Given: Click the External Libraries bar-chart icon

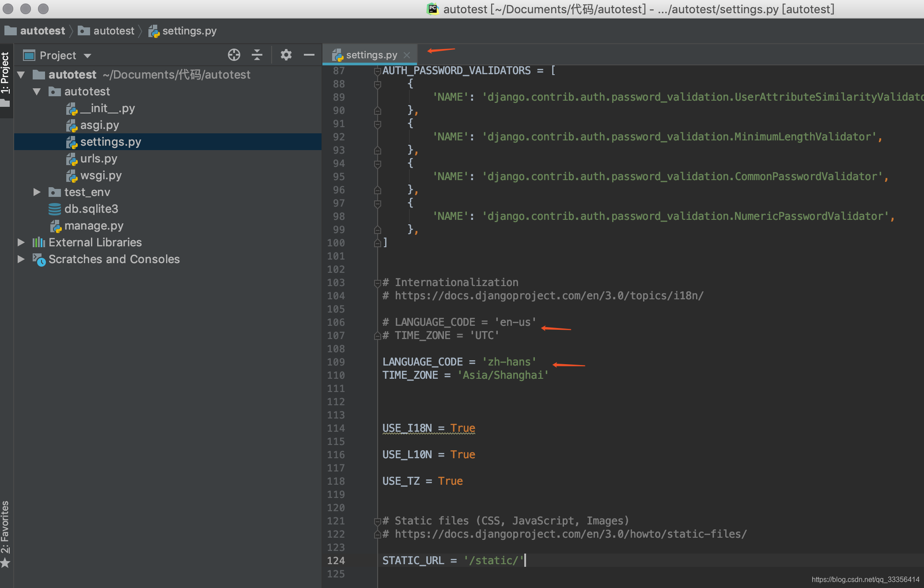Looking at the screenshot, I should 38,242.
